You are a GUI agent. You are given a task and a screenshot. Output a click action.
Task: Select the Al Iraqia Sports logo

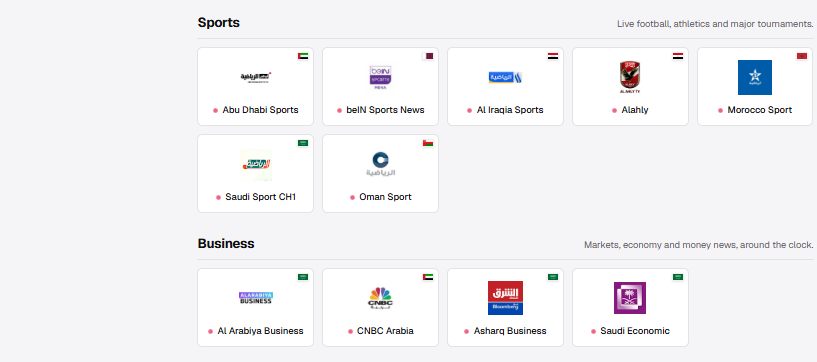[505, 77]
